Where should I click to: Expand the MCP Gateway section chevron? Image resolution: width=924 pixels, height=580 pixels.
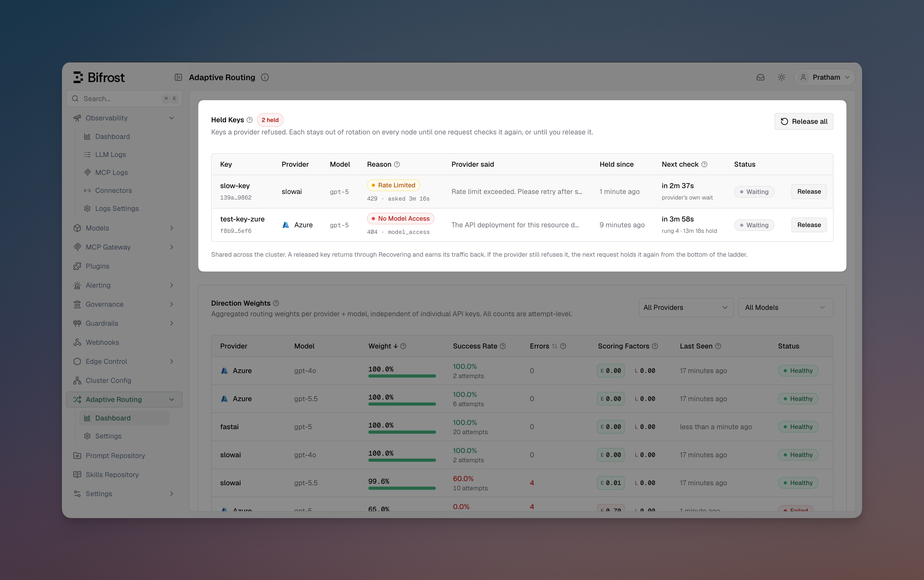pyautogui.click(x=171, y=247)
